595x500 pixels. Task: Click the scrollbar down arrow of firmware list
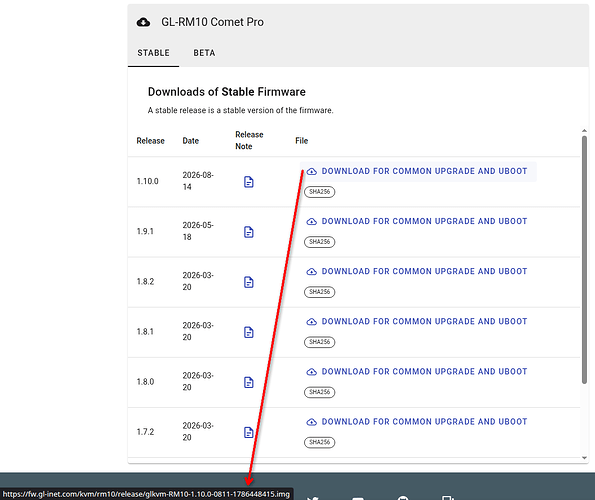point(584,458)
